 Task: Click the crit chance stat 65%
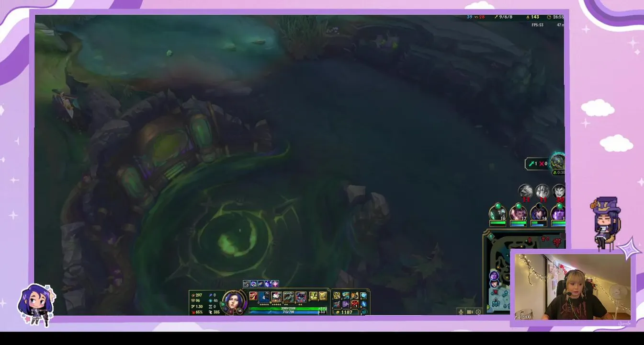tap(197, 312)
